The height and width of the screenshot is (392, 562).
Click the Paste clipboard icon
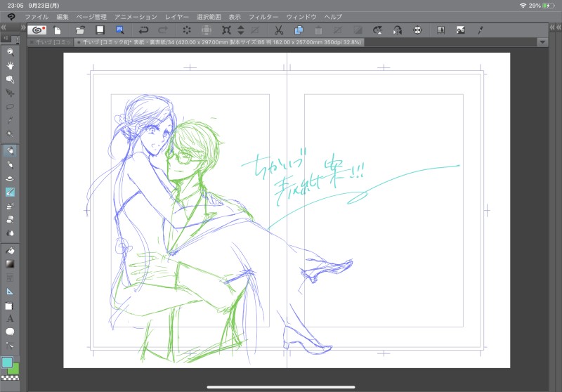click(x=318, y=30)
